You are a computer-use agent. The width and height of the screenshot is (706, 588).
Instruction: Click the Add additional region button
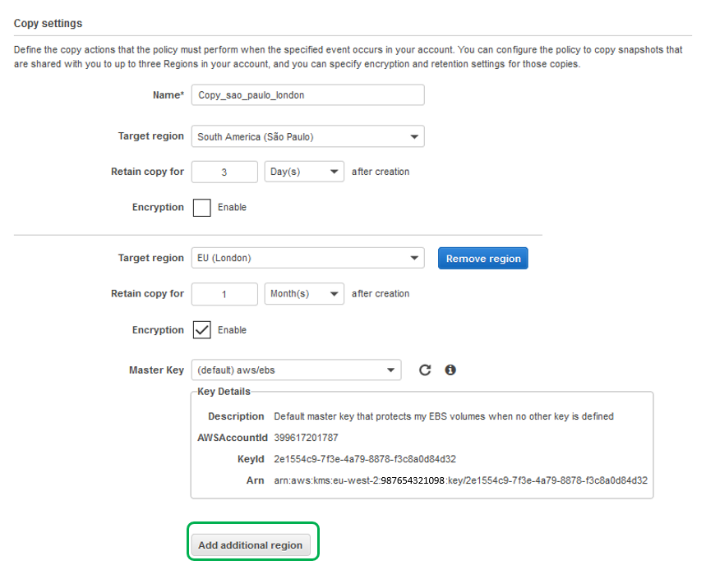pos(252,544)
